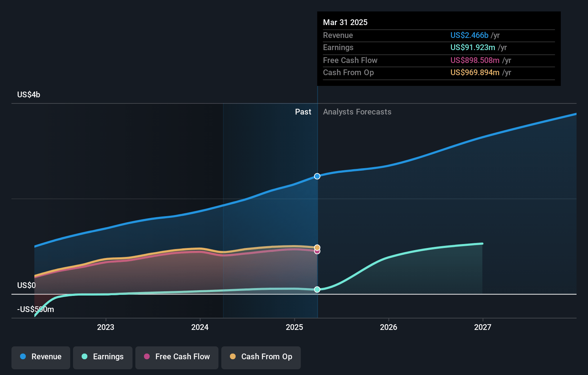Click the US$2.466b revenue value
The image size is (588, 375).
click(x=469, y=35)
